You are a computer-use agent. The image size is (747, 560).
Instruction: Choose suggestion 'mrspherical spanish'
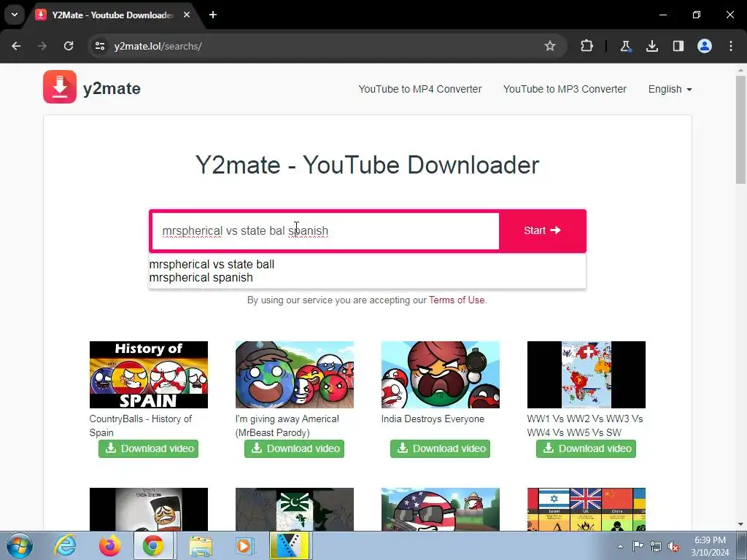point(201,278)
